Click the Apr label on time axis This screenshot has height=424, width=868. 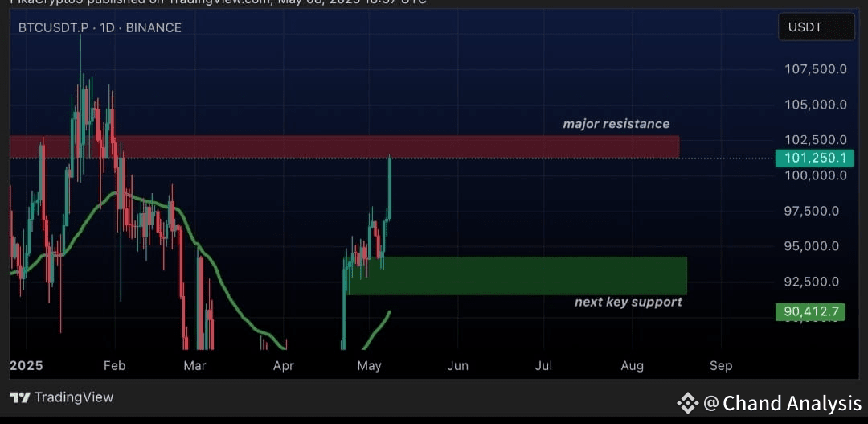tap(284, 366)
